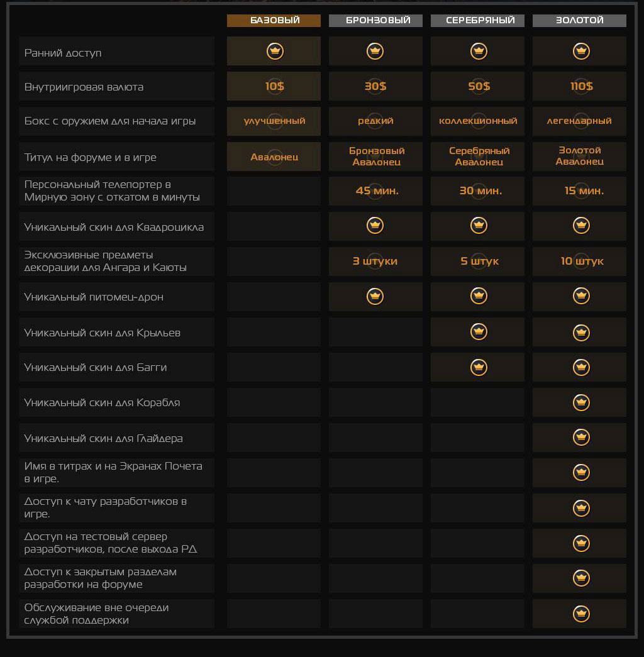Click the Серебряный Авалонец title cell
This screenshot has width=644, height=657.
tap(479, 157)
